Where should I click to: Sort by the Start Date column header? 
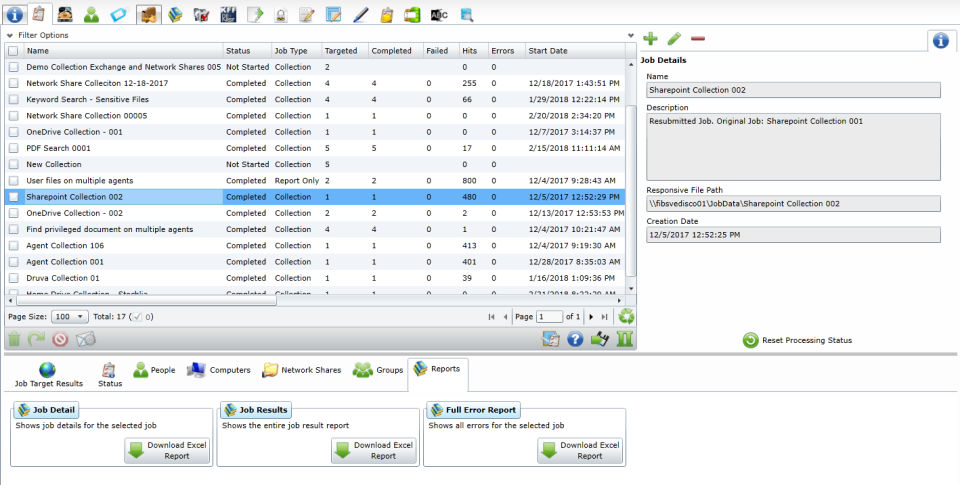point(576,51)
